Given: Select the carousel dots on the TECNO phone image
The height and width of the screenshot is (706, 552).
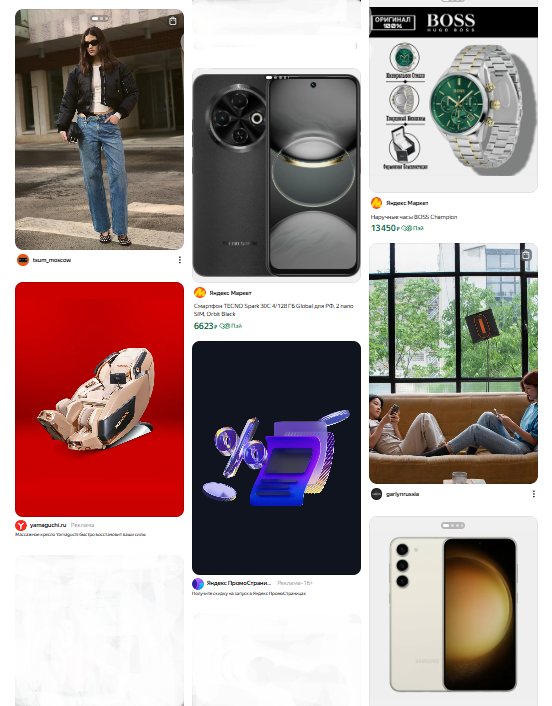Looking at the screenshot, I should pos(277,77).
